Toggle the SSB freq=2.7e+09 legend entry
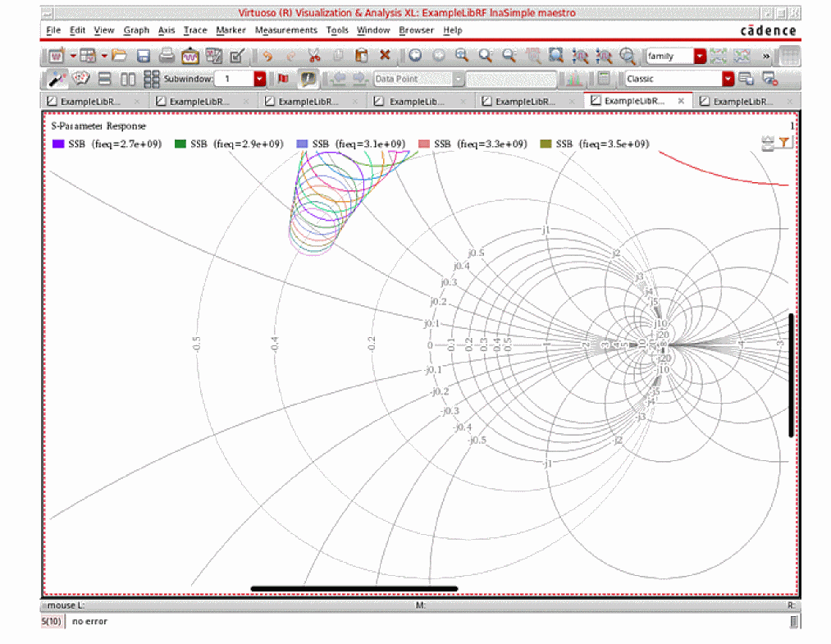Viewport: 831px width, 644px height. coord(107,144)
